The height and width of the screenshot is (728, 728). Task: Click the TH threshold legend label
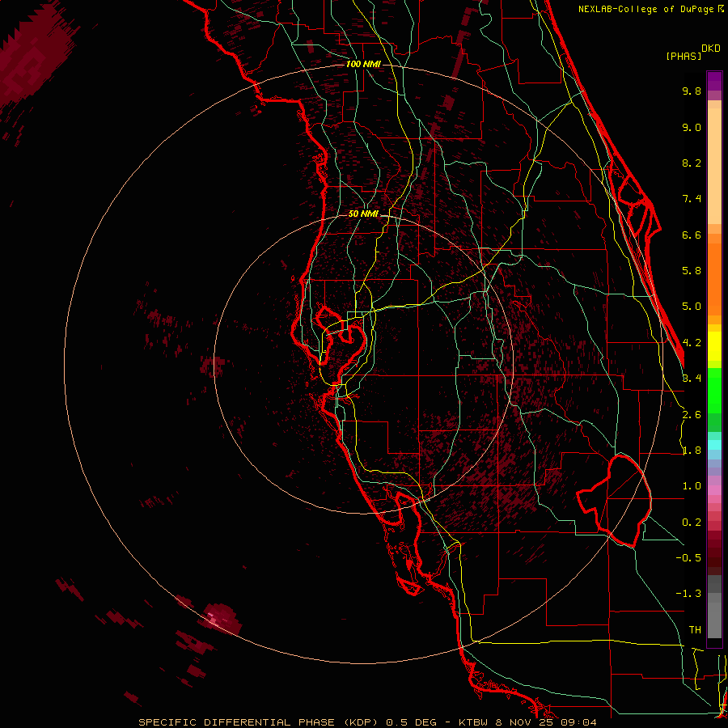(695, 630)
